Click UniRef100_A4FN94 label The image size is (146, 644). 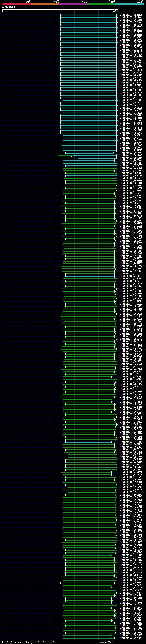point(131,236)
